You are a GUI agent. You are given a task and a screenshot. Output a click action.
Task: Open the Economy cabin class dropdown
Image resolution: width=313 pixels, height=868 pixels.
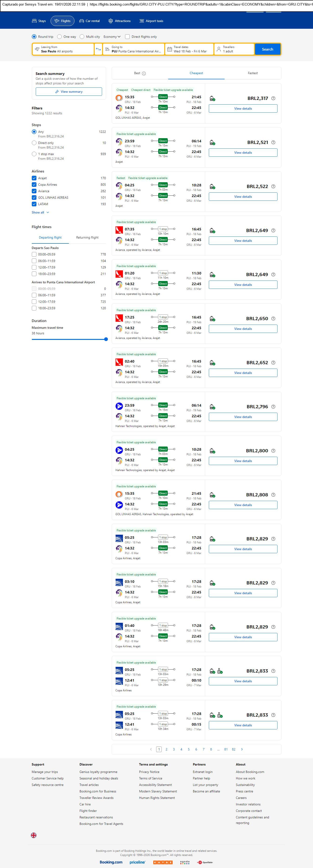pos(112,37)
